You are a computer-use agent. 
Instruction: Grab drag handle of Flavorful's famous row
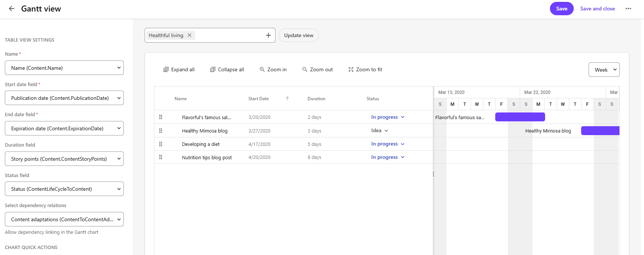[x=161, y=117]
